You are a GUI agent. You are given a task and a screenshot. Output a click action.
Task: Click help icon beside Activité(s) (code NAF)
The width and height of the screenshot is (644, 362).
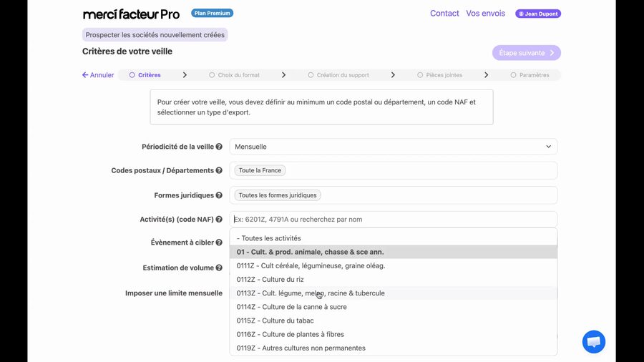coord(219,220)
